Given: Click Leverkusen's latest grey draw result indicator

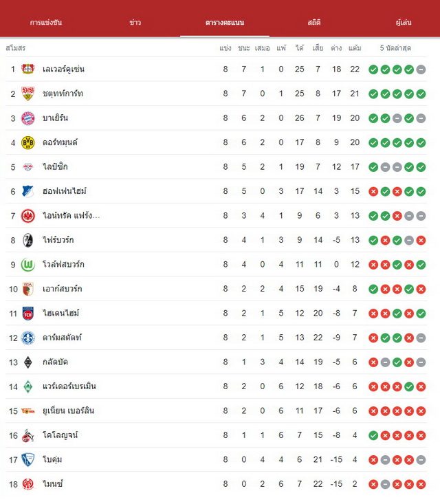Looking at the screenshot, I should 421,69.
